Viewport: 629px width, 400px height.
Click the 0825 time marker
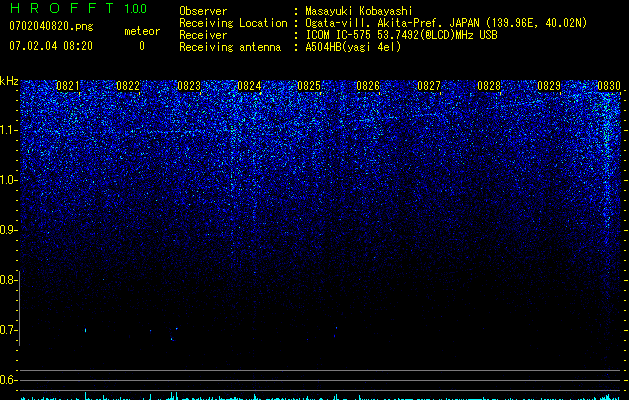[309, 86]
